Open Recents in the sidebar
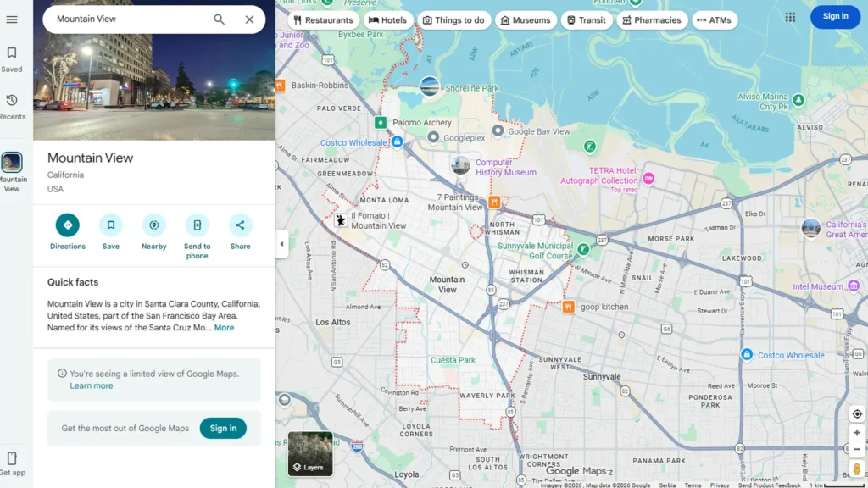Image resolution: width=868 pixels, height=488 pixels. (x=12, y=102)
